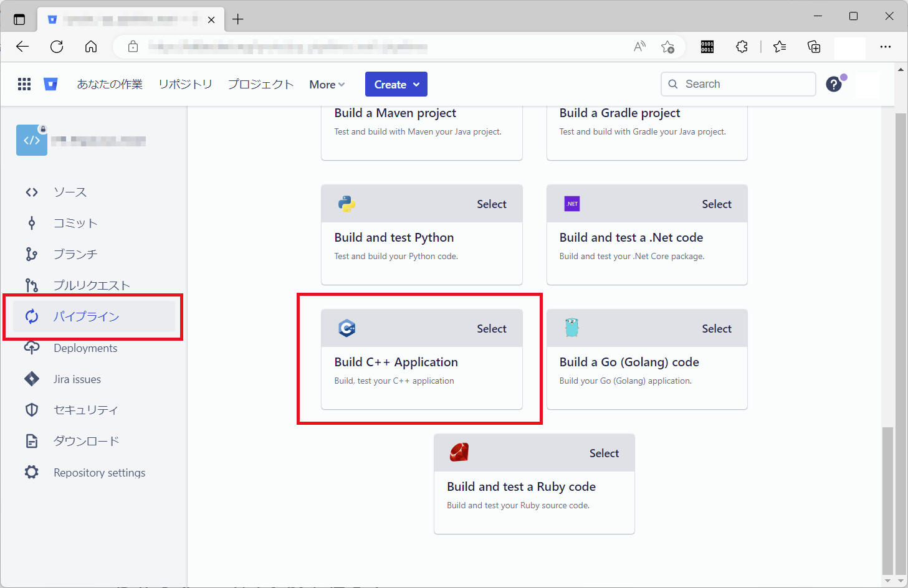
Task: Click the security shield icon in the sidebar
Action: click(x=32, y=410)
